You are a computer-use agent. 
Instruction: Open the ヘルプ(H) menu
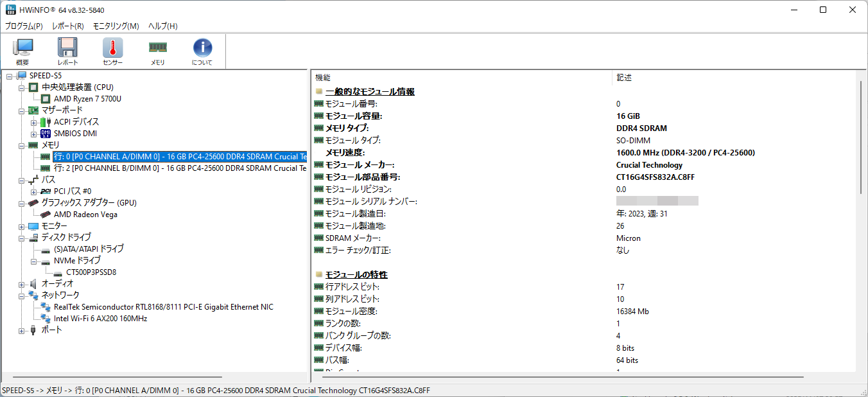coord(162,26)
